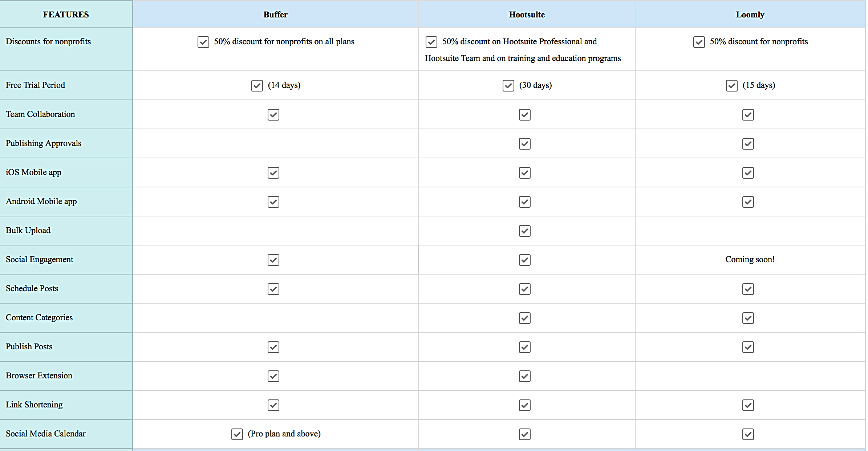Click the 'Bulk Upload' row label

28,231
